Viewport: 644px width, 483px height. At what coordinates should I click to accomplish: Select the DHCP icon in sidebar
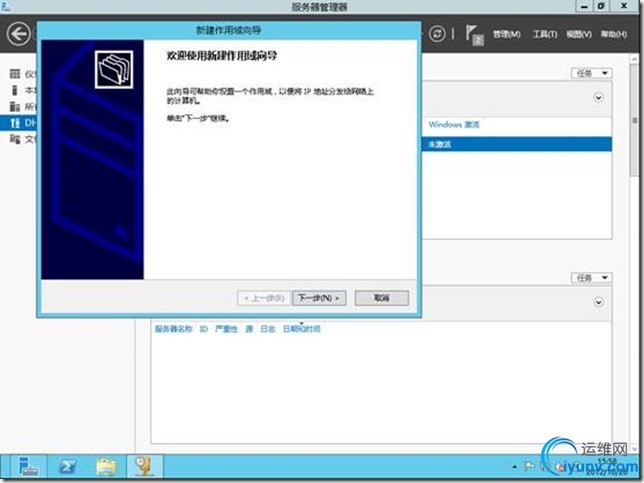tap(15, 122)
